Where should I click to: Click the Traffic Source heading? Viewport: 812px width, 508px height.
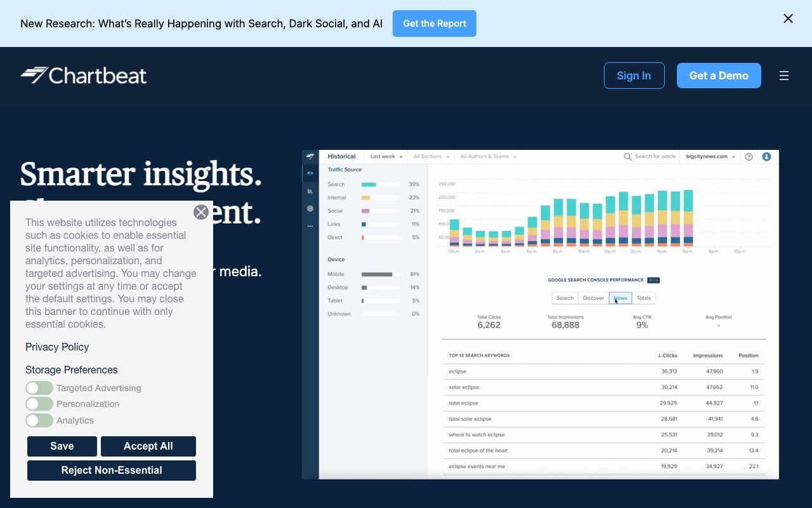[344, 170]
